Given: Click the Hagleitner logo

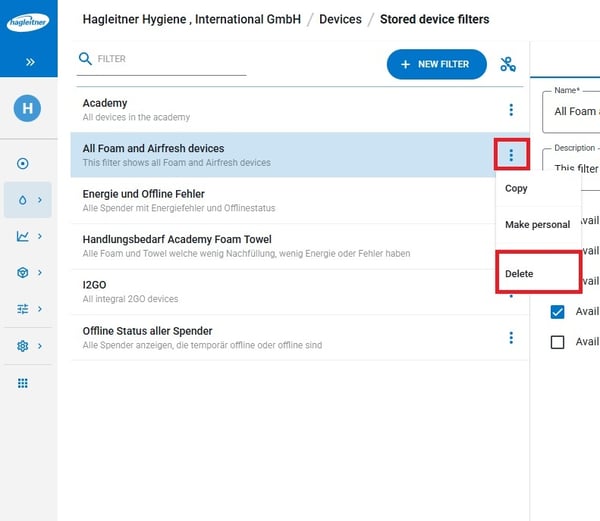Looking at the screenshot, I should click(28, 22).
